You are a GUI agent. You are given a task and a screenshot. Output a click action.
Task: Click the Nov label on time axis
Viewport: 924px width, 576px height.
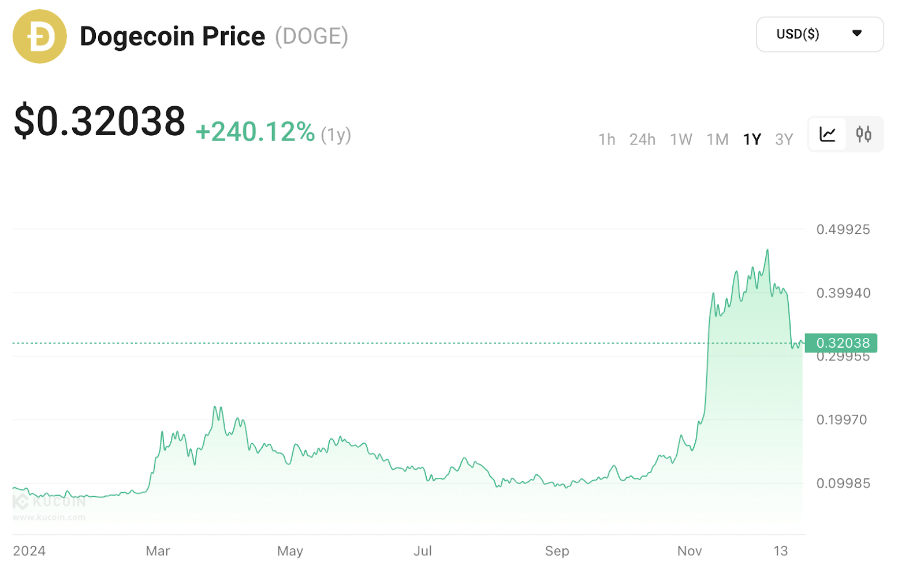[690, 551]
